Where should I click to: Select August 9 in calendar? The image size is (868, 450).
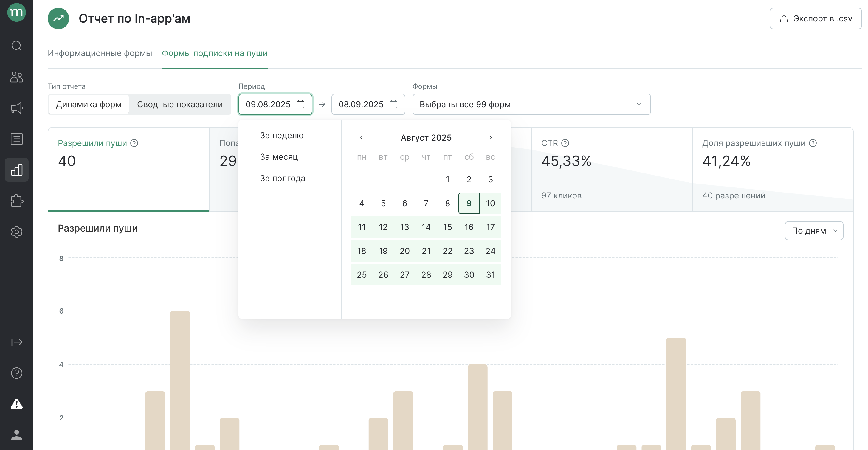pos(469,203)
